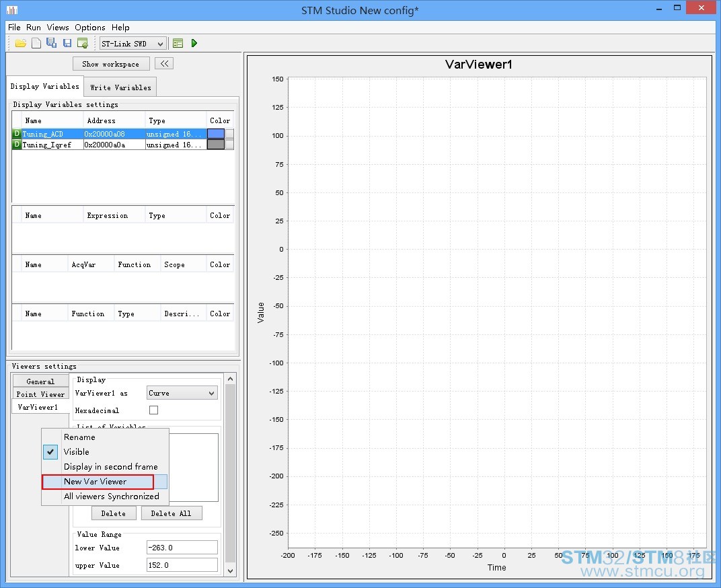The height and width of the screenshot is (588, 721).
Task: Click the Save As double-floppy toolbar icon
Action: (x=52, y=43)
